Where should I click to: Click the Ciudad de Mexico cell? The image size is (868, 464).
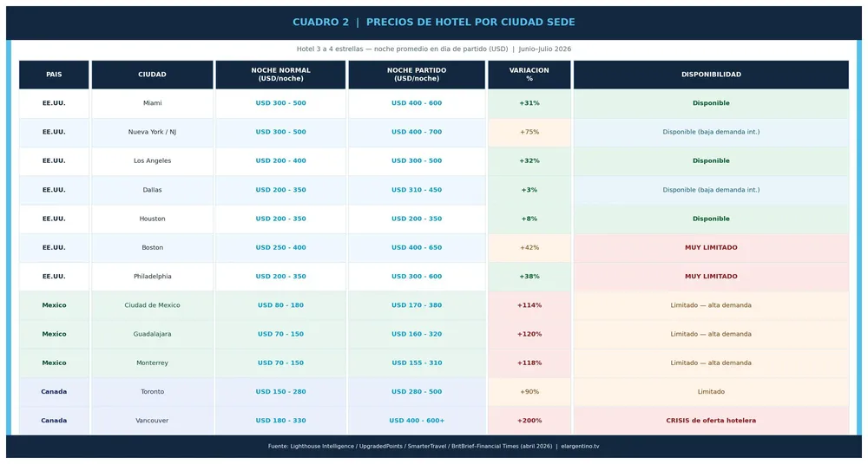(x=152, y=305)
